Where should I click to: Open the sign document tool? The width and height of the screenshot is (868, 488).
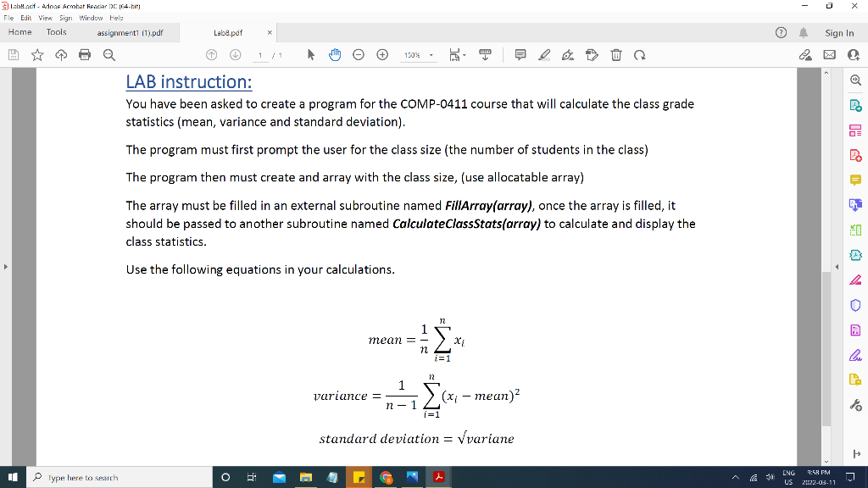click(568, 55)
